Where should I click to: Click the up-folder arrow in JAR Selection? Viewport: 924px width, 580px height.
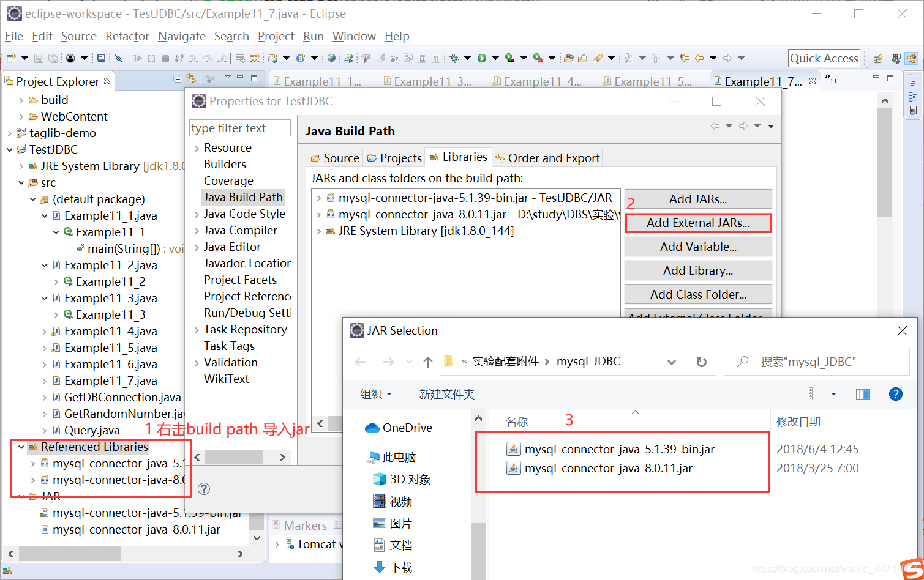[428, 362]
